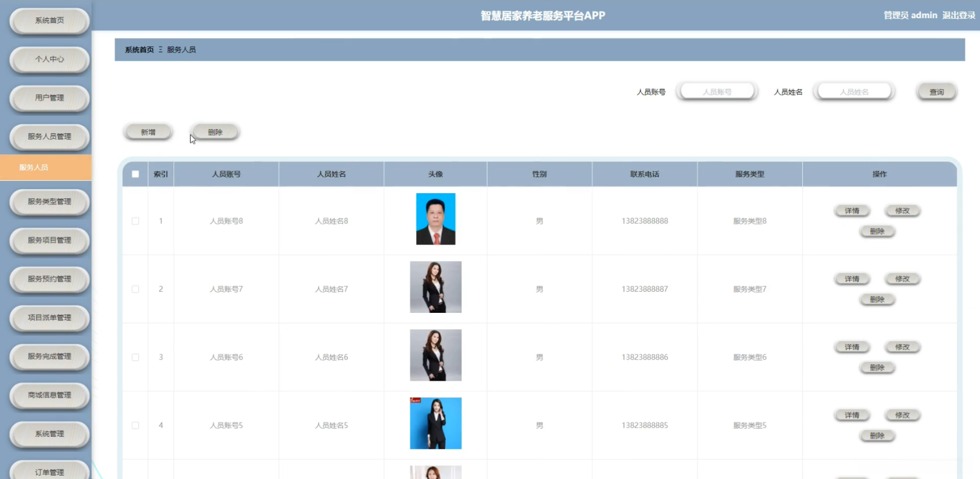Open 系统首页 in the left sidebar

50,20
